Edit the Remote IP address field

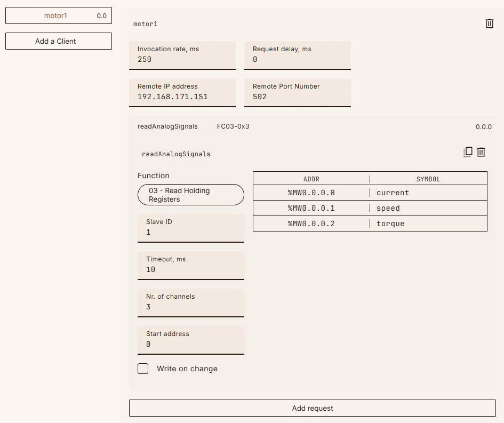pos(182,93)
